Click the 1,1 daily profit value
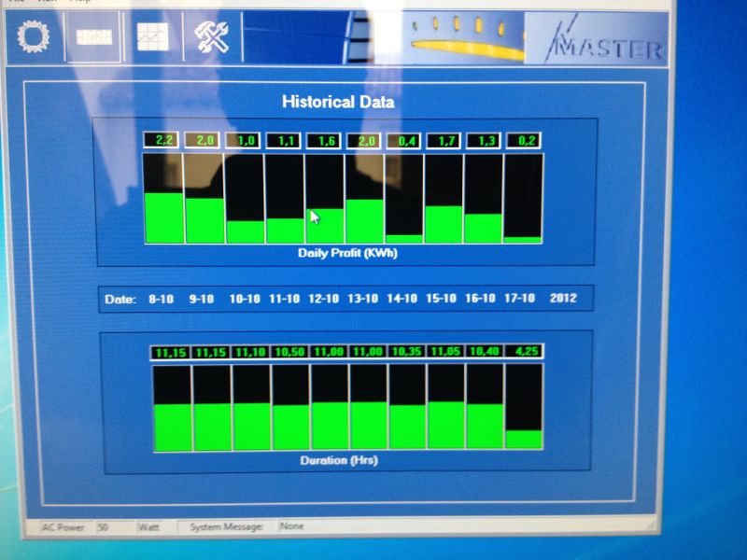Viewport: 747px width, 560px height. point(284,141)
